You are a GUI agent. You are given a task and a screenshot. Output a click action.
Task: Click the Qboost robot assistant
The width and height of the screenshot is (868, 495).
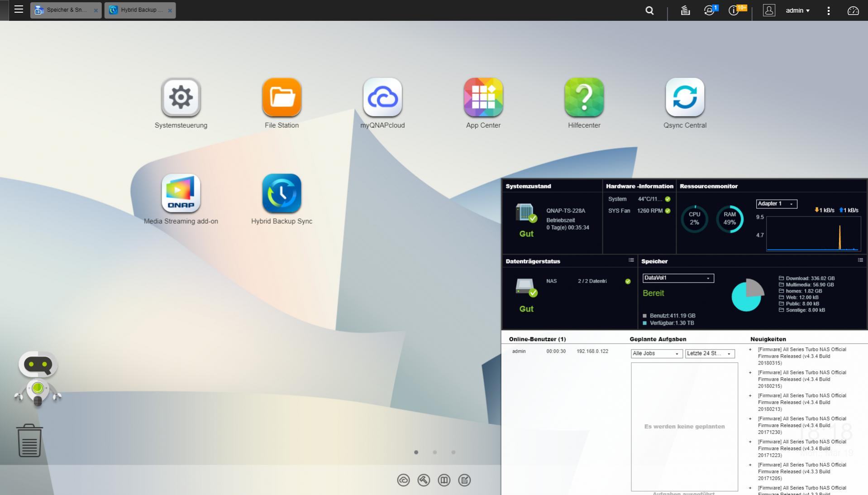point(38,379)
